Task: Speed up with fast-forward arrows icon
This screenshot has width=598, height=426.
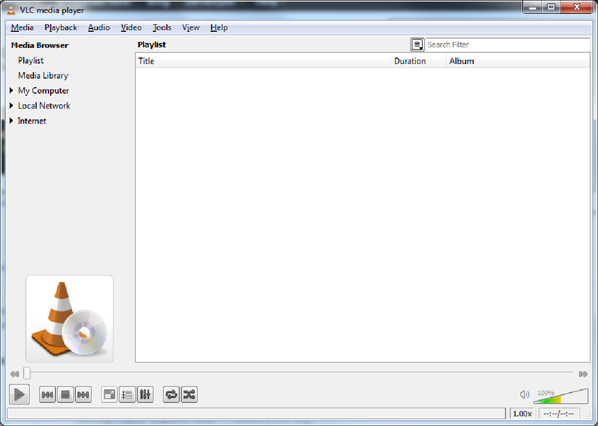Action: coord(583,374)
